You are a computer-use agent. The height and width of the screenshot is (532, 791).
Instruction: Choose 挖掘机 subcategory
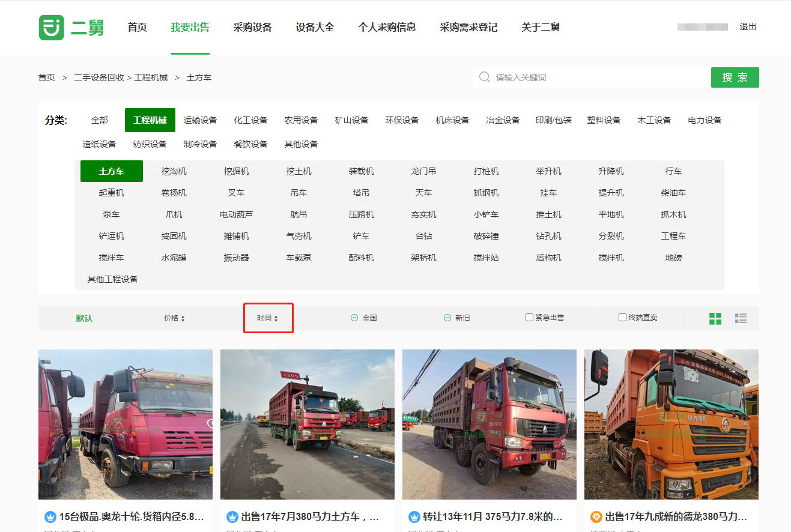point(237,171)
